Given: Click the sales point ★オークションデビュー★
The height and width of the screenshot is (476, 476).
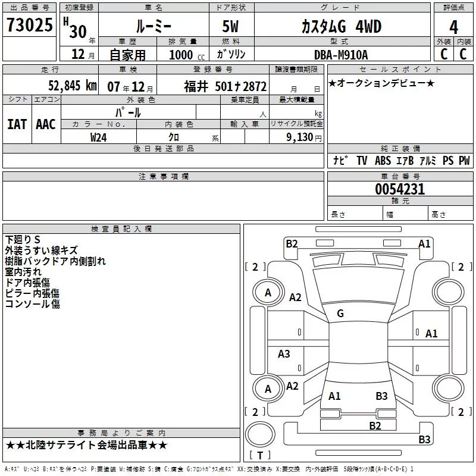Looking at the screenshot, I should pos(381,83).
